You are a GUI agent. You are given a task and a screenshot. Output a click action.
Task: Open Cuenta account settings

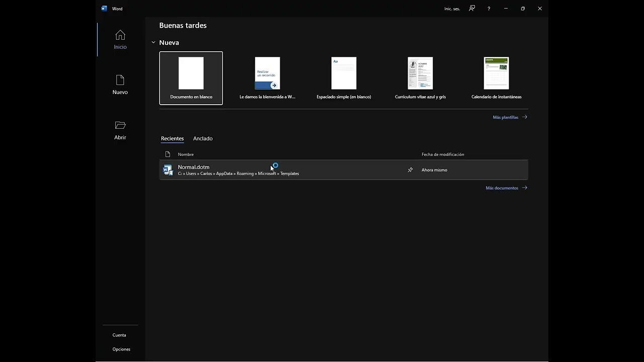(x=119, y=335)
